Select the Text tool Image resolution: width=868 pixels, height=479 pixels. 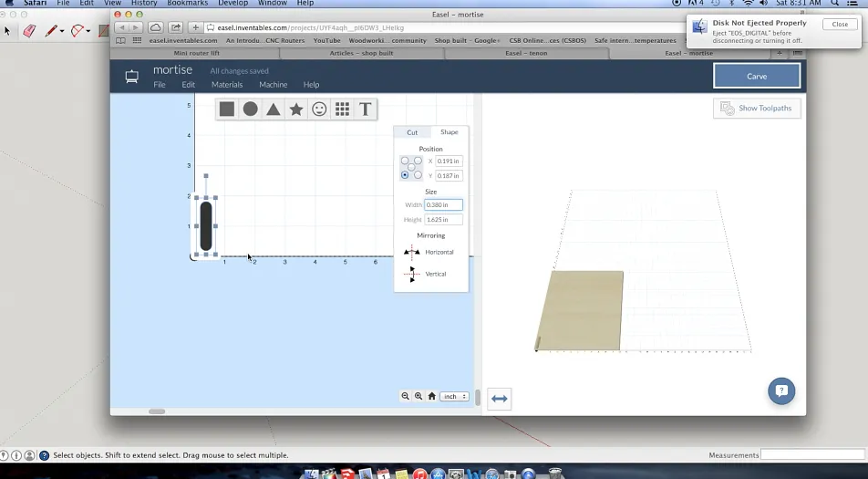tap(365, 109)
